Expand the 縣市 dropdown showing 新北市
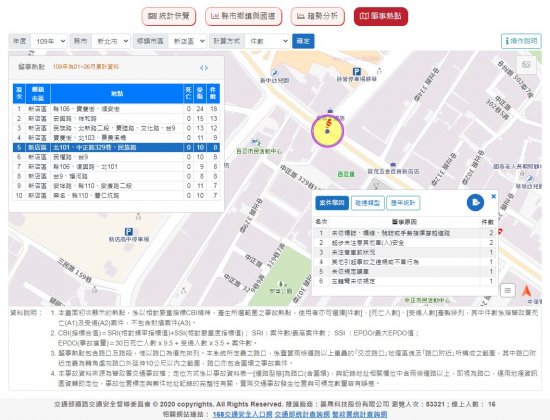 111,41
